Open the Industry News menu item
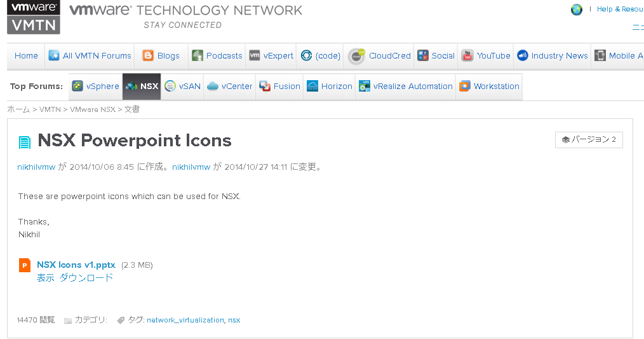 560,55
